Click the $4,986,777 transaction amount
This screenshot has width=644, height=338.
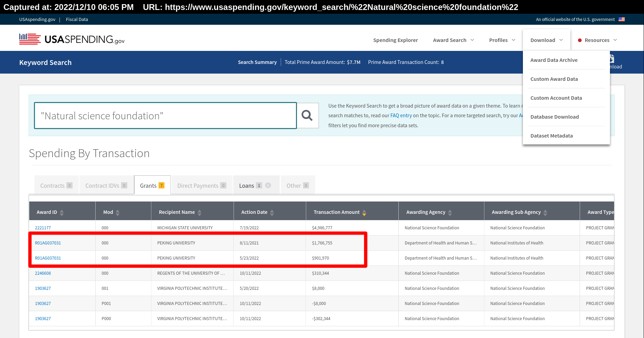coord(322,228)
